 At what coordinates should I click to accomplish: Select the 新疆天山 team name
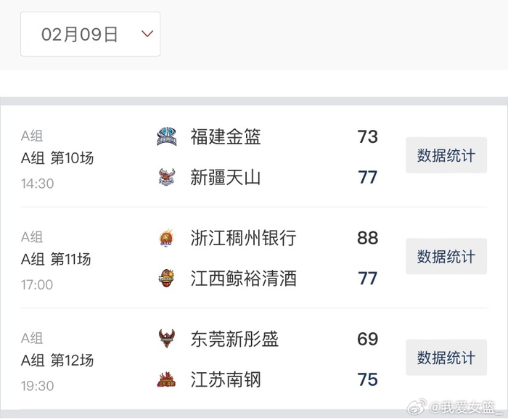[x=225, y=177]
